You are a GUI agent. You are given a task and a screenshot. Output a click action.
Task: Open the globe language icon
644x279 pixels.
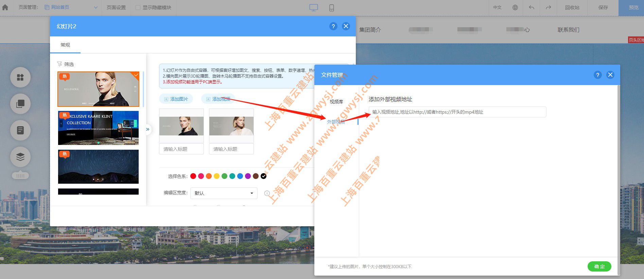[515, 7]
